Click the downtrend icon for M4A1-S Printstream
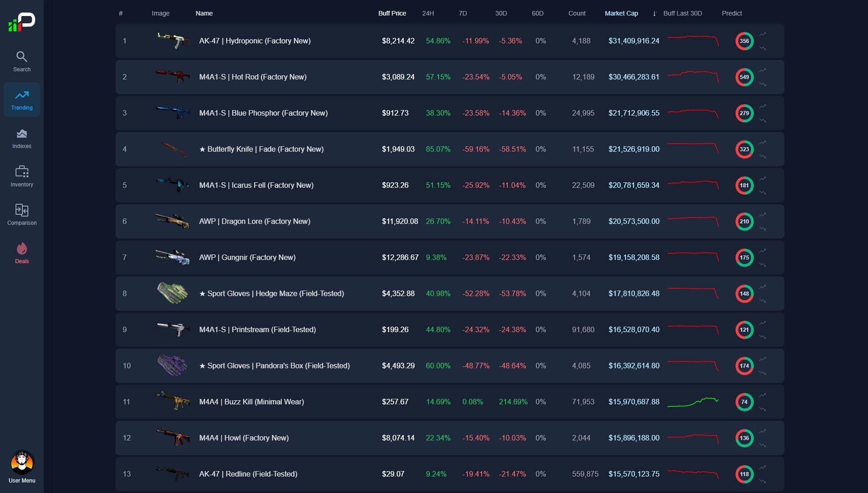 click(762, 337)
